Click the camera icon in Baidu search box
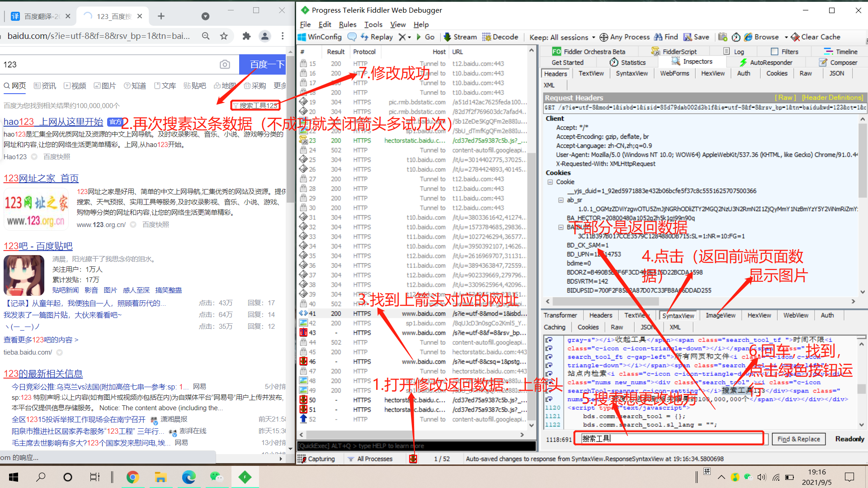 [x=225, y=64]
